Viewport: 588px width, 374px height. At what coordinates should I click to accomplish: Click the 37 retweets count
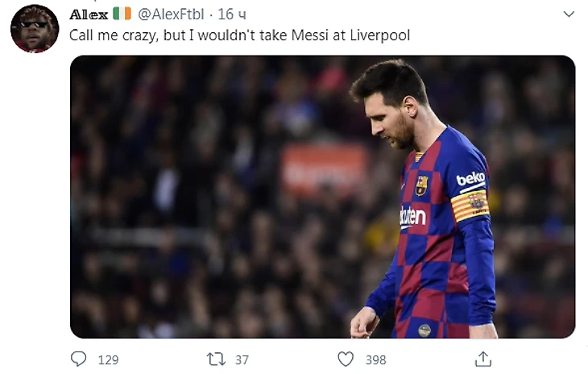[x=242, y=359]
